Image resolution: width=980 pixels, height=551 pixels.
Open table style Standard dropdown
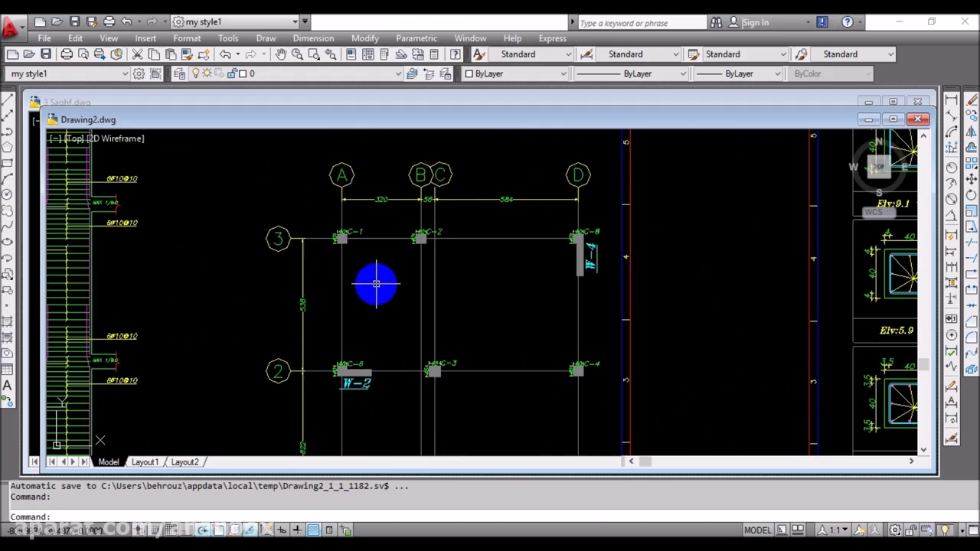coord(746,54)
